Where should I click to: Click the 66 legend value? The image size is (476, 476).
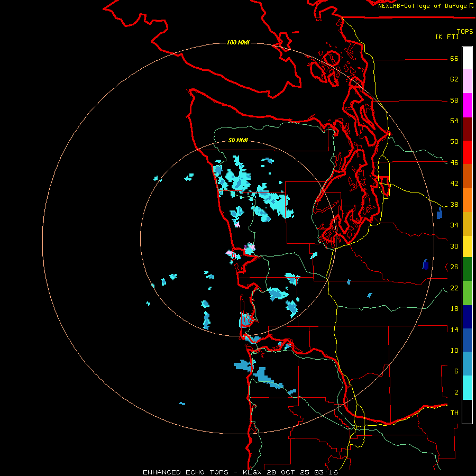coord(454,58)
